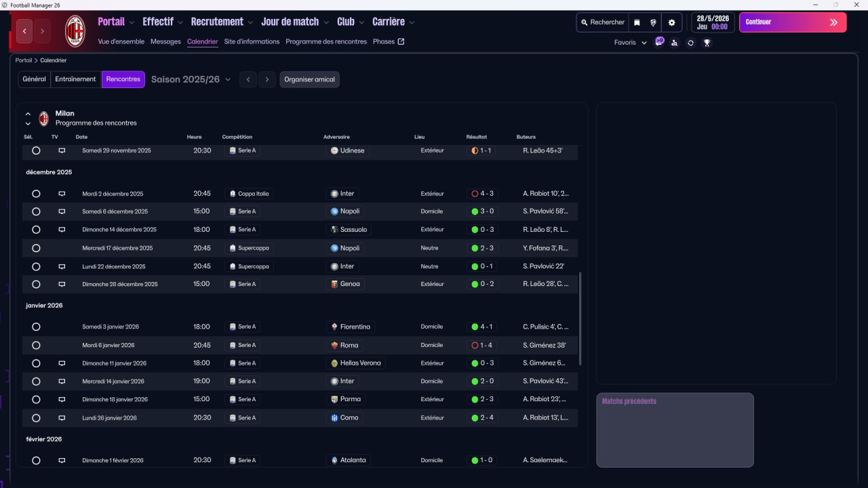Click the refresh circular arrows icon

click(x=690, y=43)
